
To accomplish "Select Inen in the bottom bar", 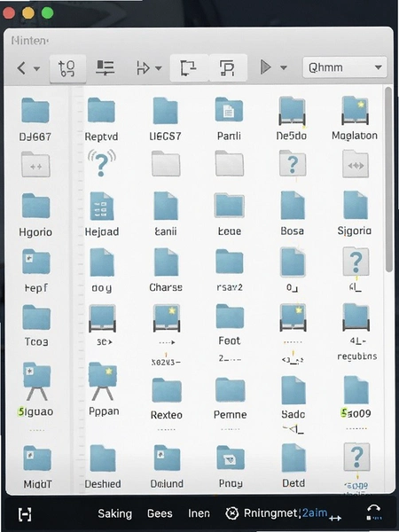I will (199, 513).
